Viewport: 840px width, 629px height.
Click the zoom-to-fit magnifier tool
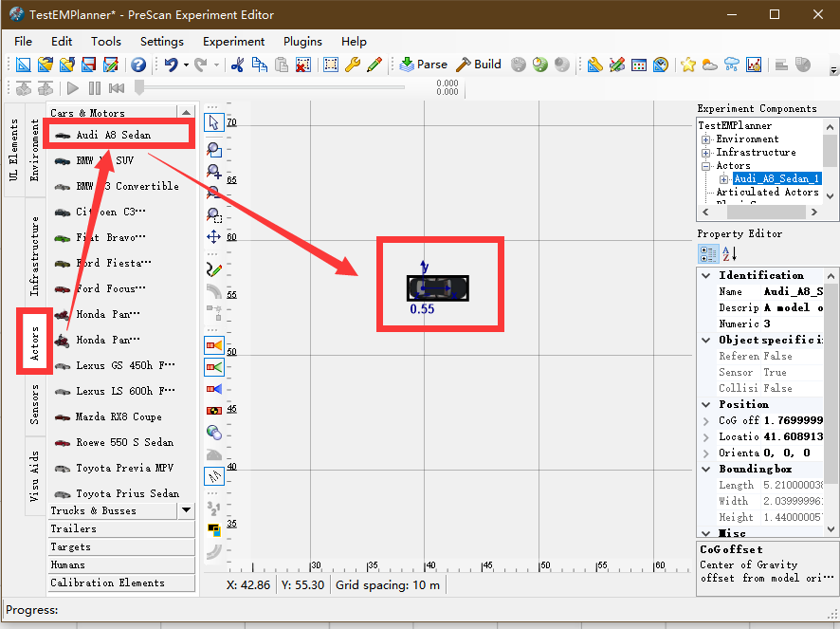click(x=213, y=150)
